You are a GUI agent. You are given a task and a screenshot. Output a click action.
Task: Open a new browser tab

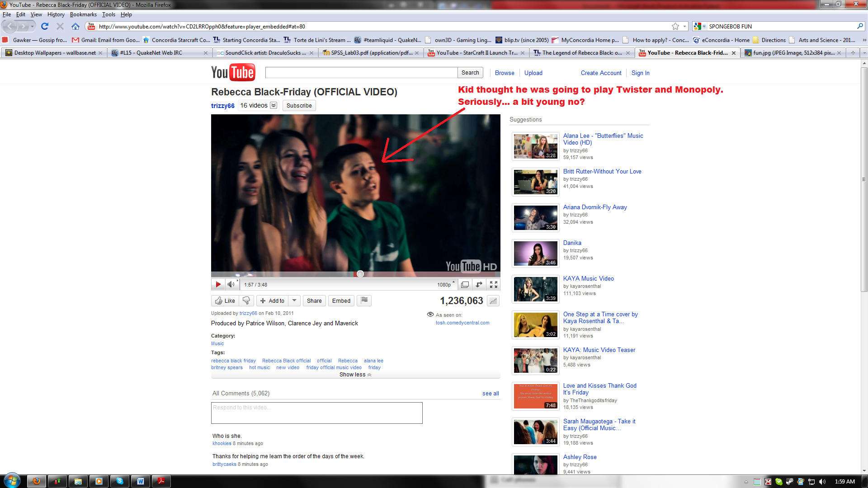pos(853,53)
